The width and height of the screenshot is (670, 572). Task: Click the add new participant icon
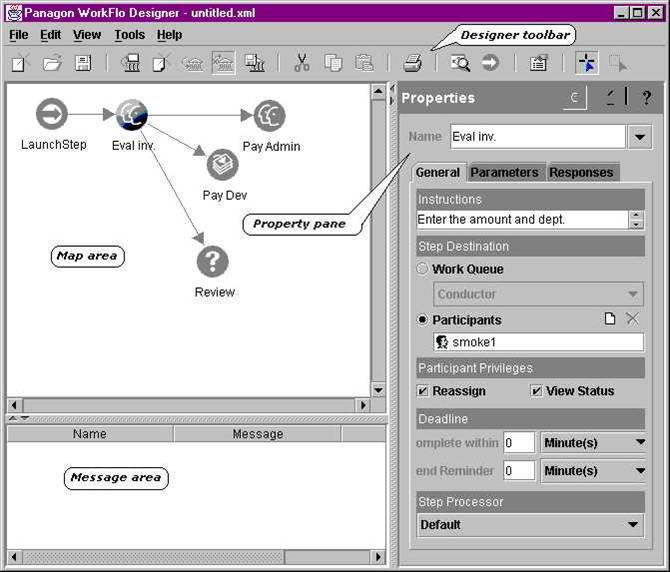(x=610, y=319)
